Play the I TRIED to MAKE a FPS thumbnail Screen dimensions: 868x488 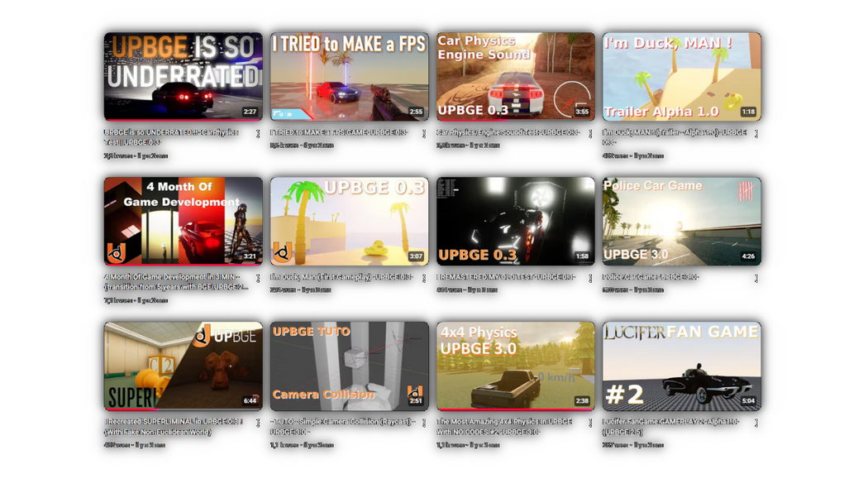pos(349,77)
